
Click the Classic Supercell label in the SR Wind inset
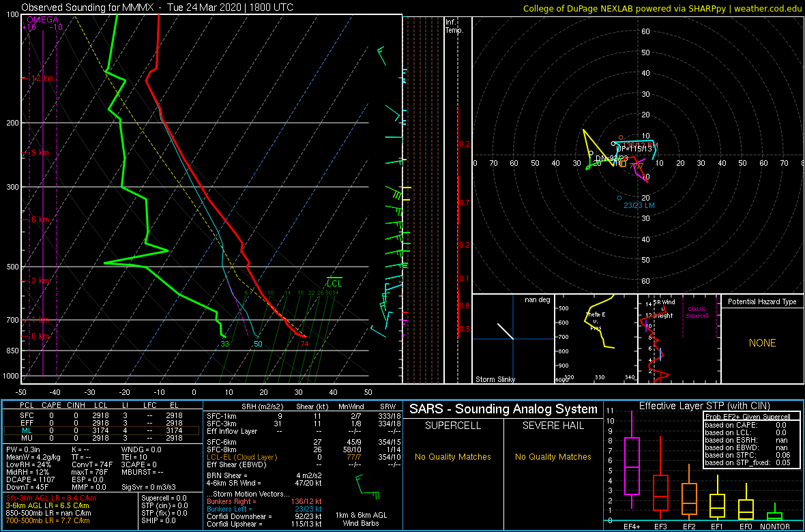point(697,312)
